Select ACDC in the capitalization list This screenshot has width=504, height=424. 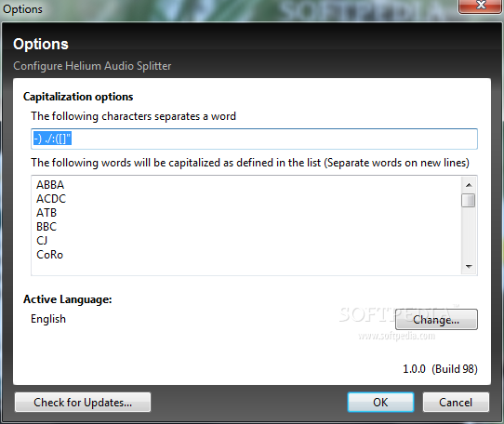tap(51, 199)
